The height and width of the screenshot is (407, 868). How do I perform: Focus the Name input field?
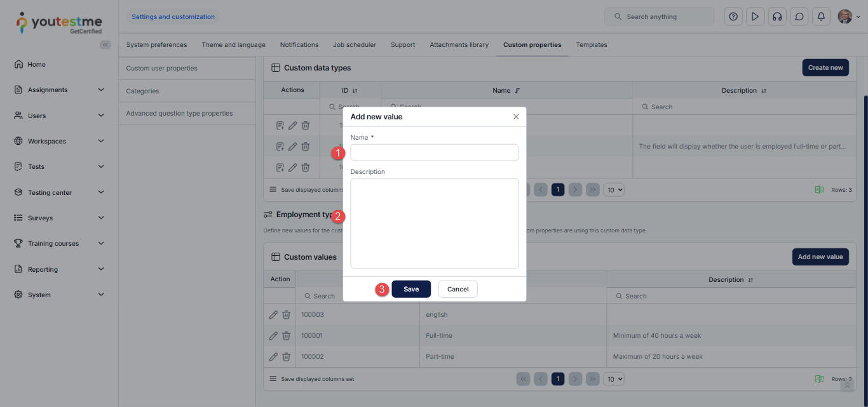pos(434,152)
